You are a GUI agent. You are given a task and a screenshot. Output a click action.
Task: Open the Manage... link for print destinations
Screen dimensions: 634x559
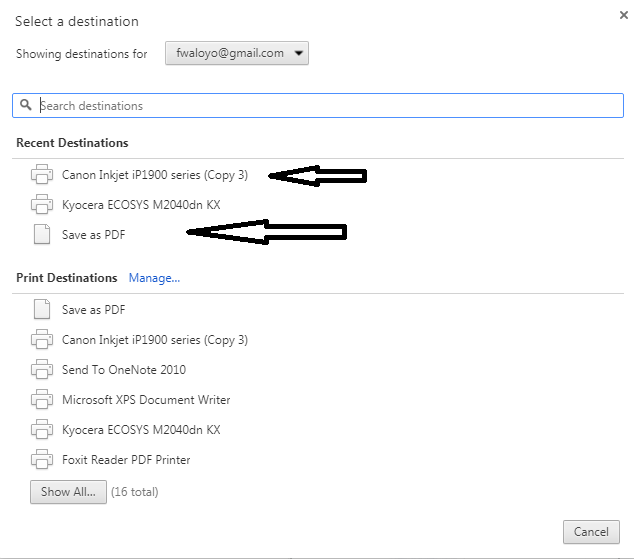click(154, 278)
